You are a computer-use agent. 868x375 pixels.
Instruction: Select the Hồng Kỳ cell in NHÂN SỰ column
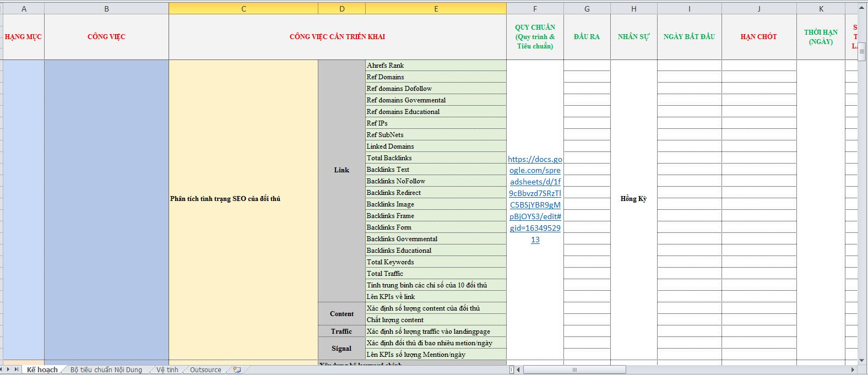pos(633,199)
